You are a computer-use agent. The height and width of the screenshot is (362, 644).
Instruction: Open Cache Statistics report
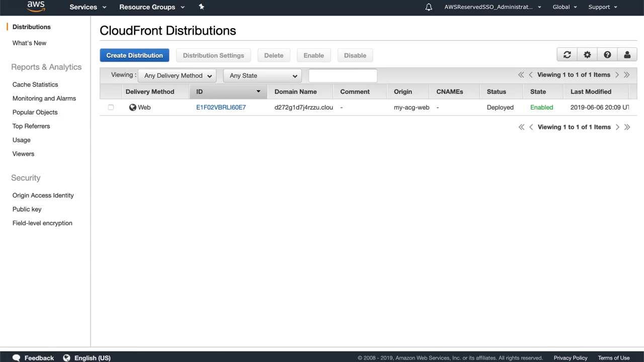click(35, 84)
